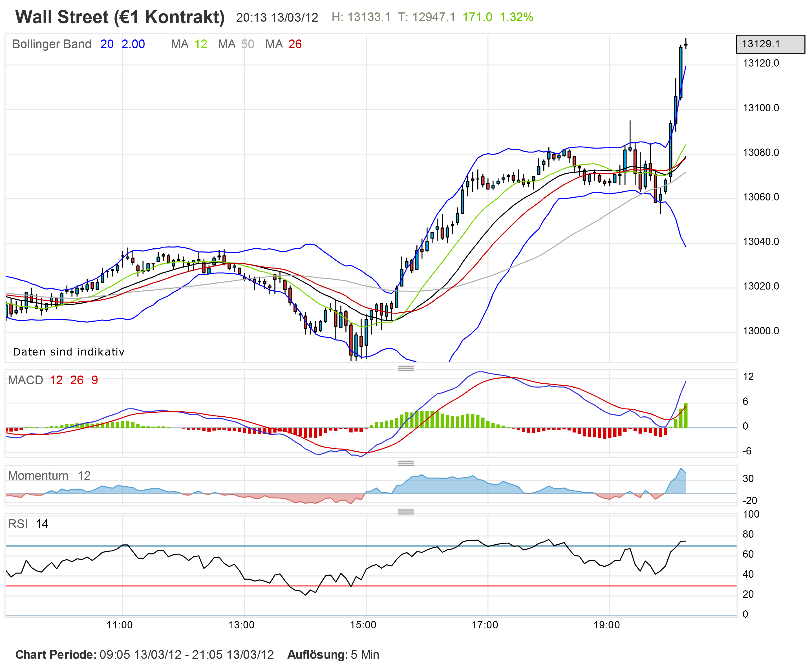Image resolution: width=812 pixels, height=667 pixels.
Task: Click the Momentum peak at far right
Action: pos(681,469)
